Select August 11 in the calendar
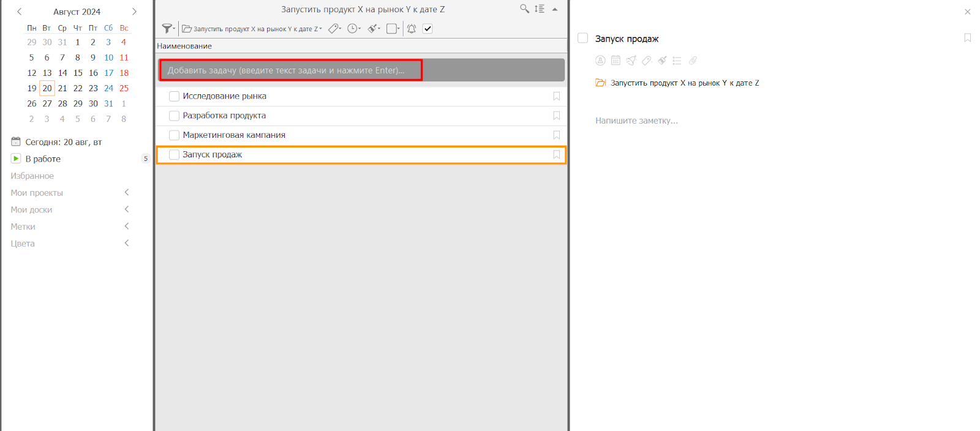Screen dimensions: 980x431 [x=124, y=58]
